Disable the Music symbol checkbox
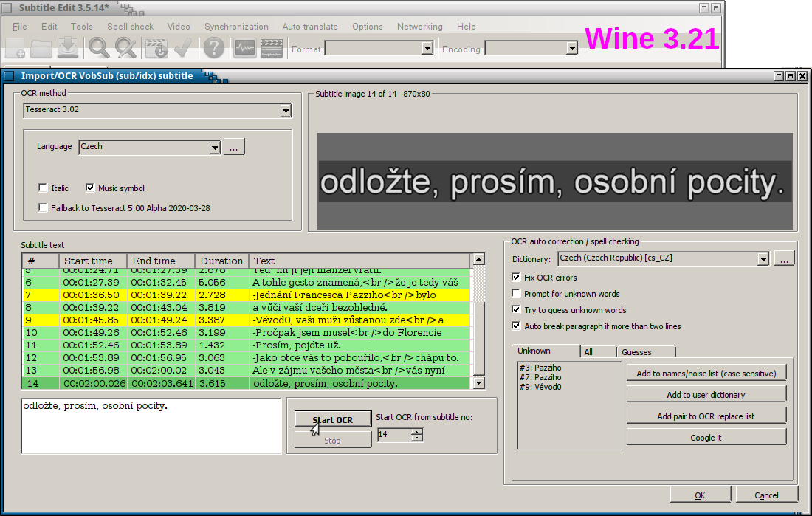The width and height of the screenshot is (812, 516). (x=90, y=188)
